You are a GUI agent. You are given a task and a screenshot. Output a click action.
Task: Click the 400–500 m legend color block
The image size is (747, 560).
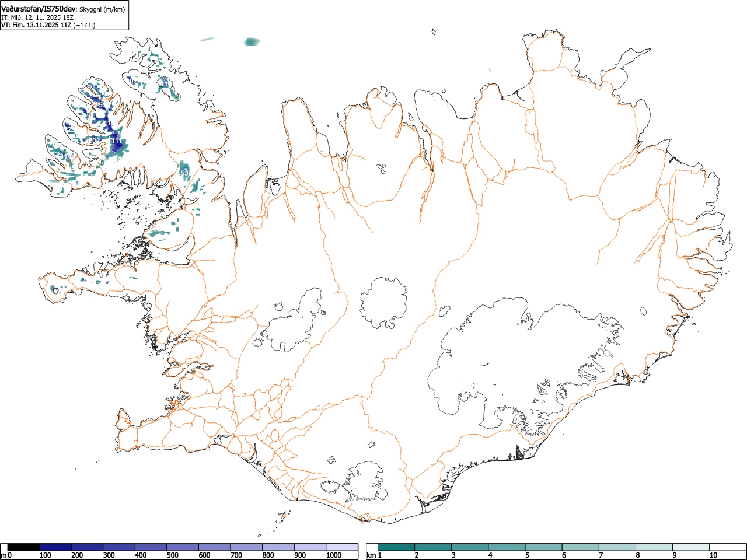(x=151, y=547)
